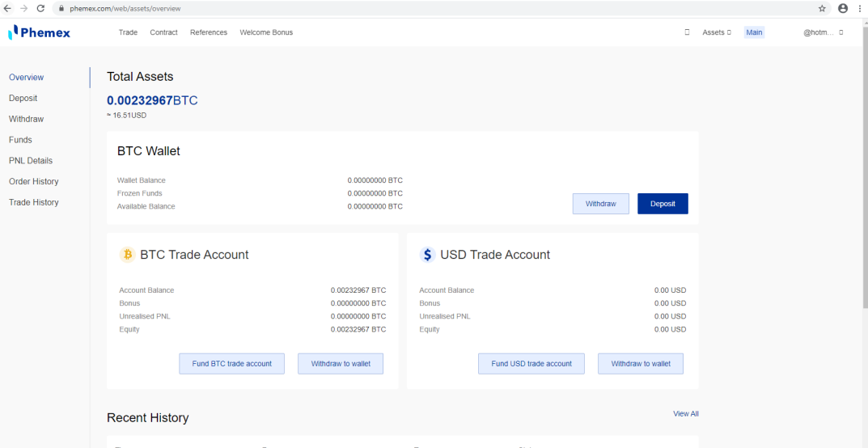Open PNL Details in the sidebar
The height and width of the screenshot is (448, 868).
point(31,161)
